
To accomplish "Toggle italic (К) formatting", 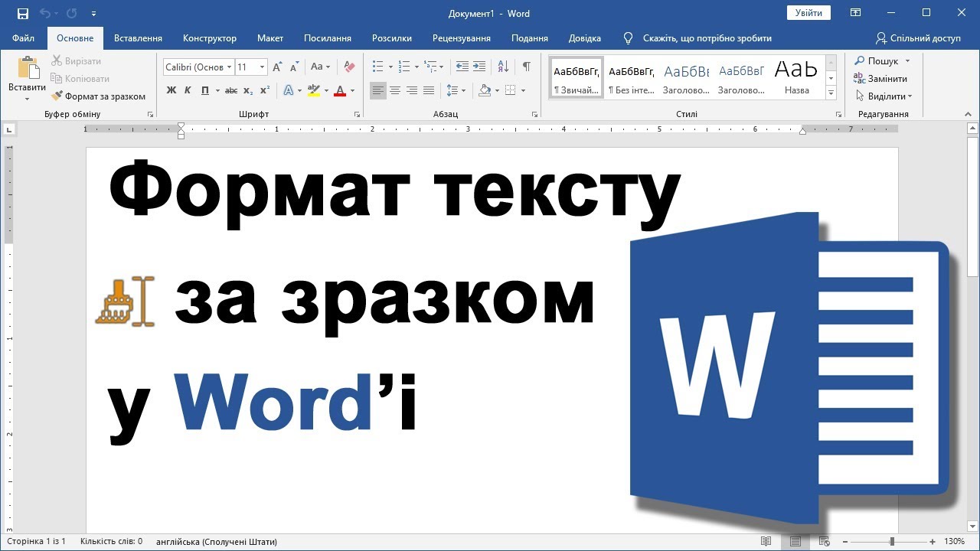I will pyautogui.click(x=188, y=90).
